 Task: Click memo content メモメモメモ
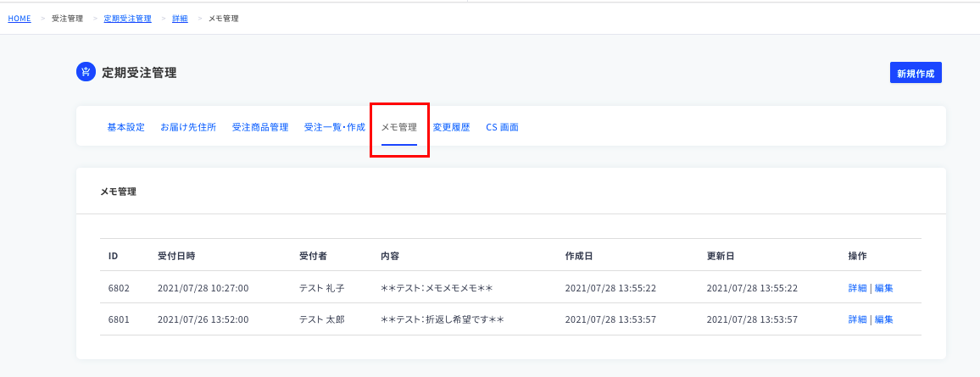[x=437, y=288]
